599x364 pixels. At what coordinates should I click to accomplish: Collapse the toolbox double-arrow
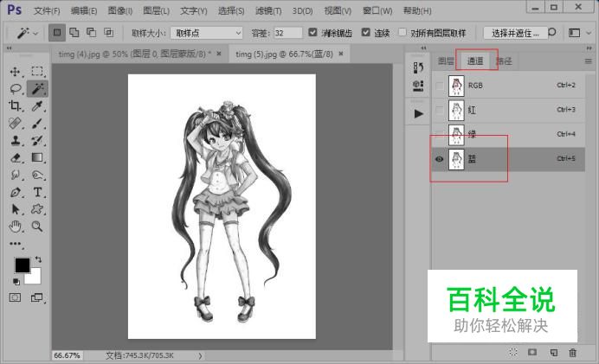[9, 48]
